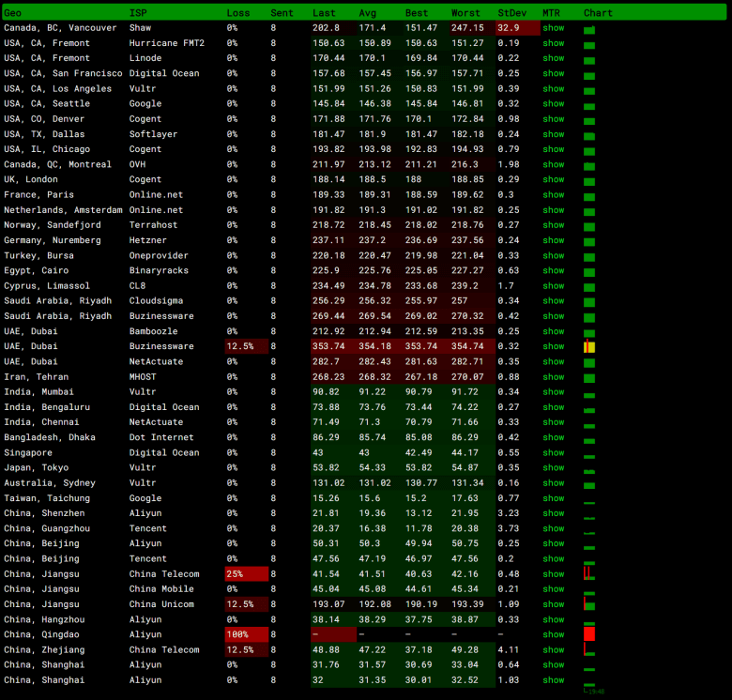Click ISP cell Tencent in Guangzhou row

click(147, 528)
